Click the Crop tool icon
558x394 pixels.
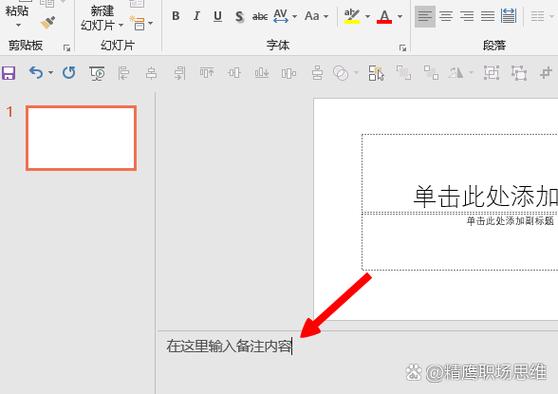click(546, 73)
